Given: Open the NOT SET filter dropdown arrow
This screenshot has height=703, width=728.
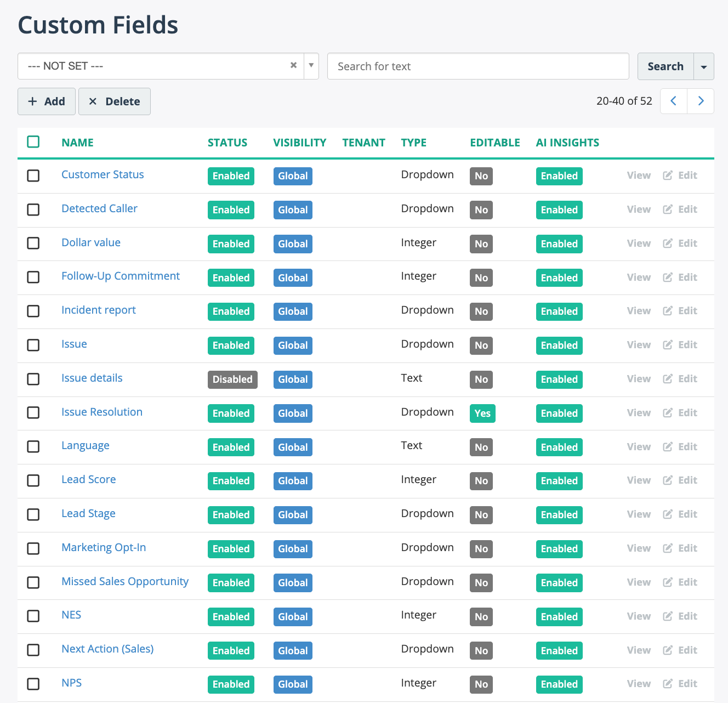Looking at the screenshot, I should click(x=311, y=66).
